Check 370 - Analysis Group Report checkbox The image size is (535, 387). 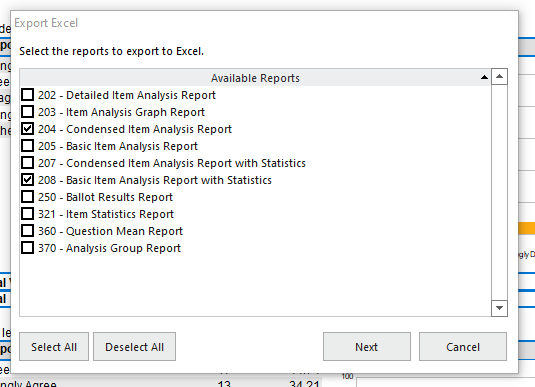tap(28, 248)
